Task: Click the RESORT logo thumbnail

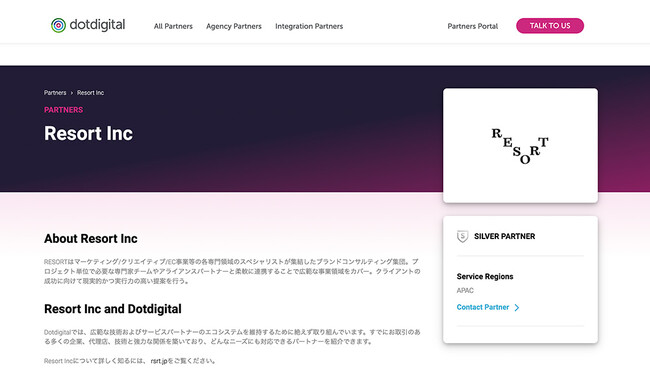Action: [x=520, y=145]
